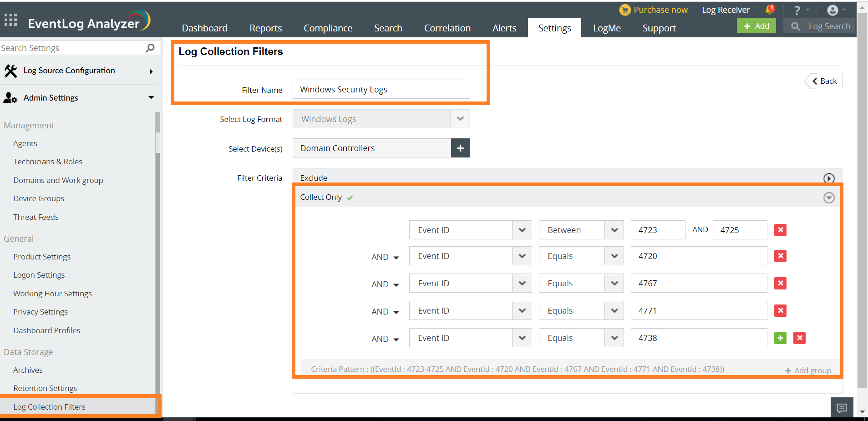Open the Search tab

pyautogui.click(x=388, y=28)
